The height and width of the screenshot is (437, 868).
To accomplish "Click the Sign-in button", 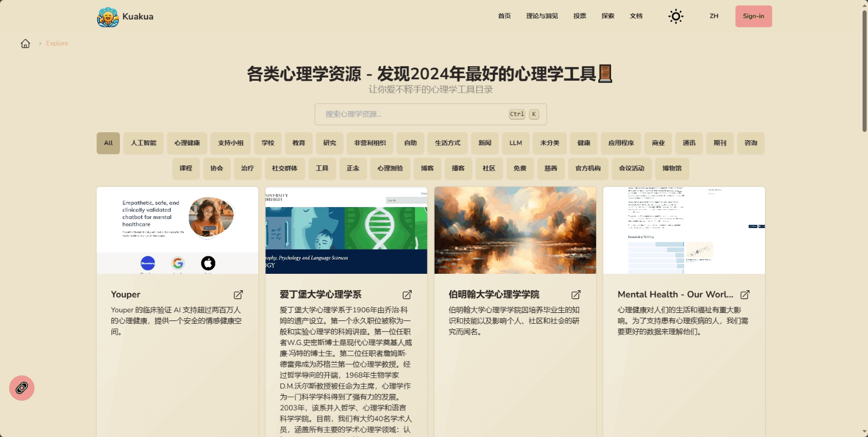I will point(753,16).
